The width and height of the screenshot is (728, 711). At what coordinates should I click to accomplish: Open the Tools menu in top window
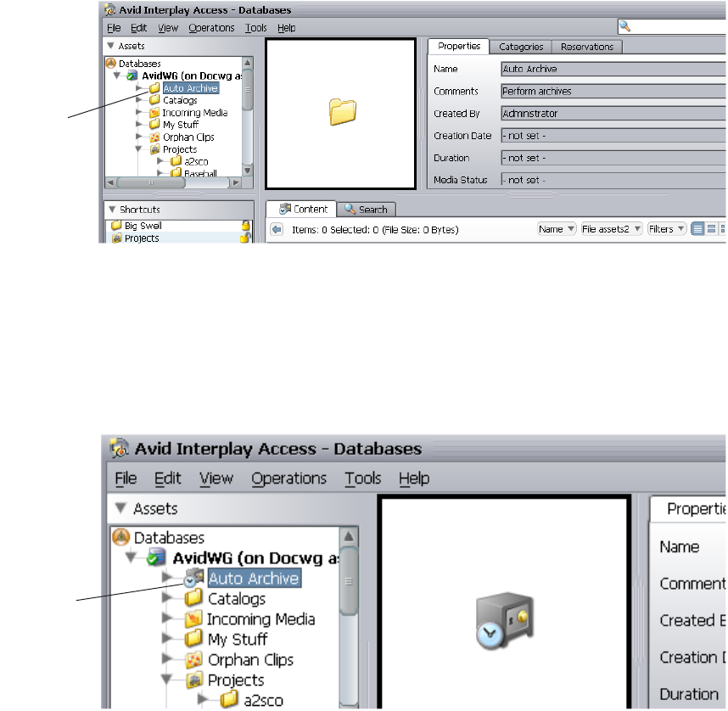[x=256, y=28]
